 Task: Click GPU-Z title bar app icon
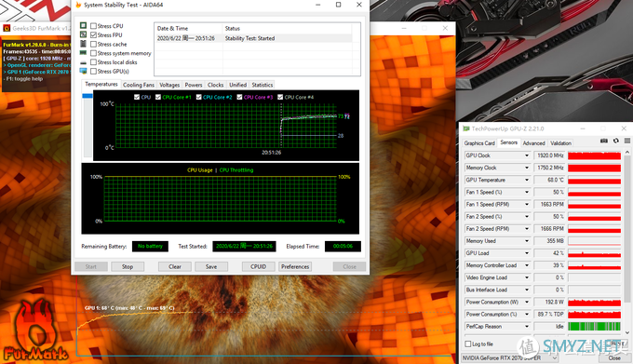[x=466, y=128]
